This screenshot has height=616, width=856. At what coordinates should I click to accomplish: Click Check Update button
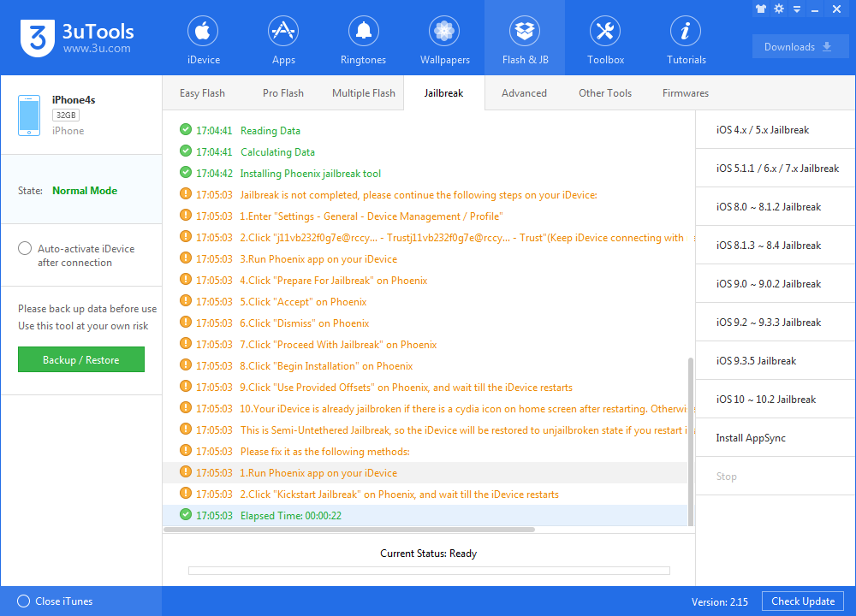(x=803, y=601)
